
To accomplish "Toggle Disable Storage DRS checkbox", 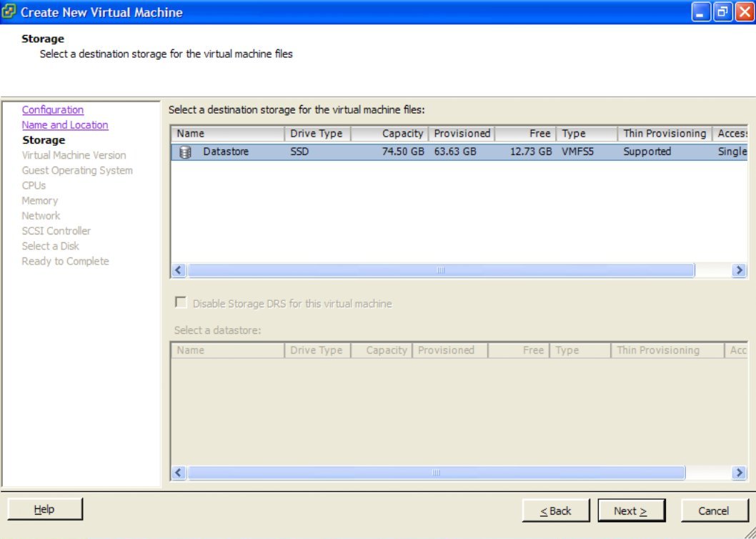I will pos(181,302).
